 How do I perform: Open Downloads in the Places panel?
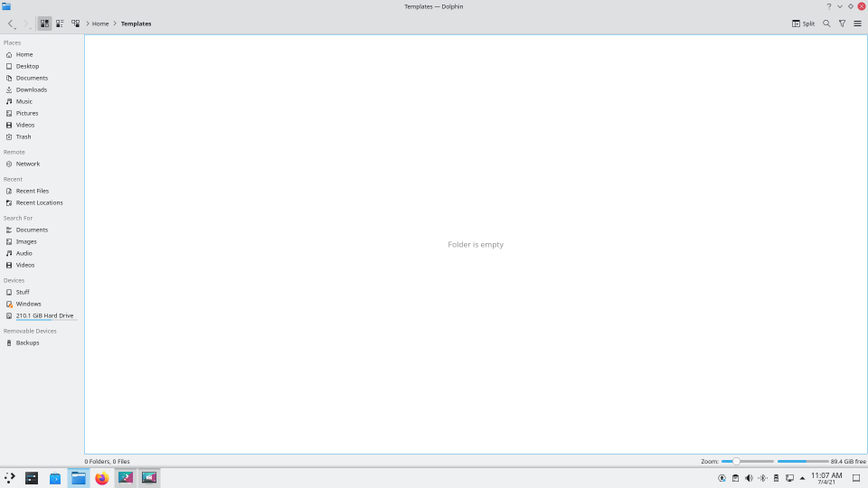(31, 89)
